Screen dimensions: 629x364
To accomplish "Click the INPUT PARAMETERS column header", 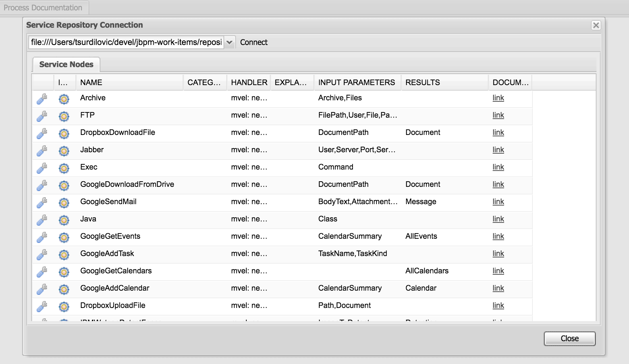I will coord(356,82).
